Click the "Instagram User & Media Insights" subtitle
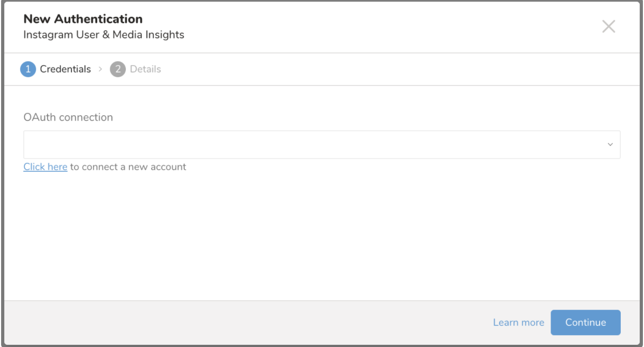 [104, 35]
